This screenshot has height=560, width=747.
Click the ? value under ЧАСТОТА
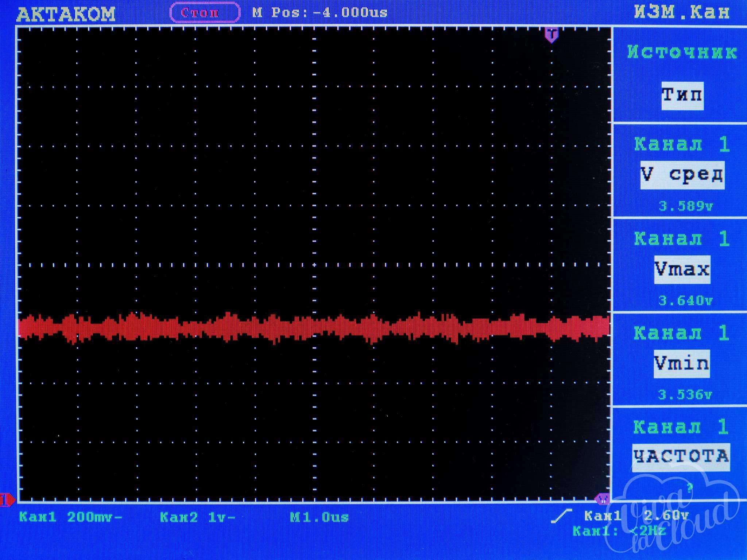click(x=689, y=488)
